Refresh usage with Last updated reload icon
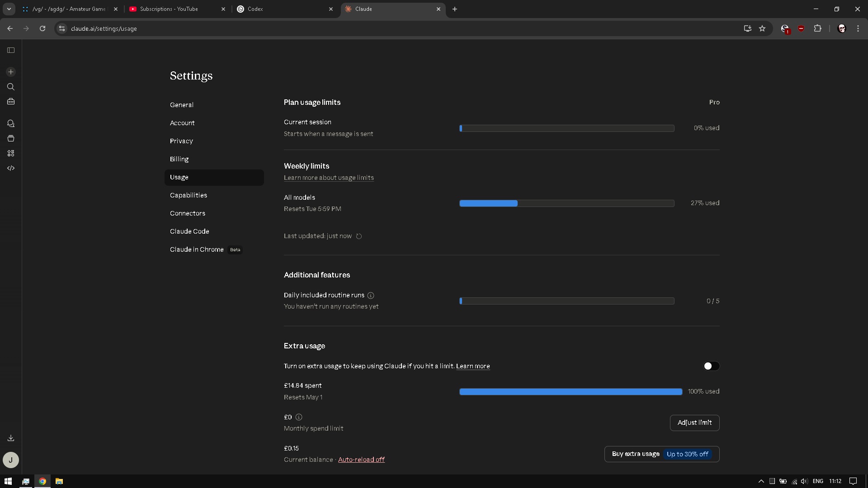The image size is (868, 488). coord(359,236)
